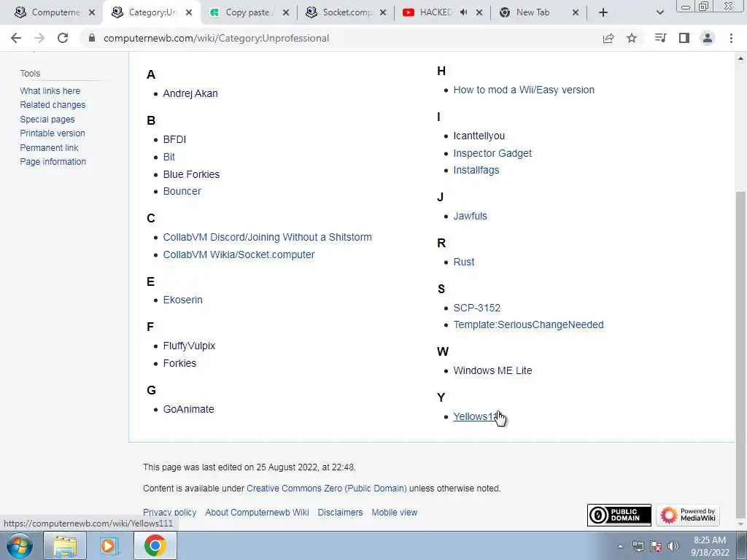
Task: Open the Disclaimers footer link
Action: pyautogui.click(x=340, y=513)
